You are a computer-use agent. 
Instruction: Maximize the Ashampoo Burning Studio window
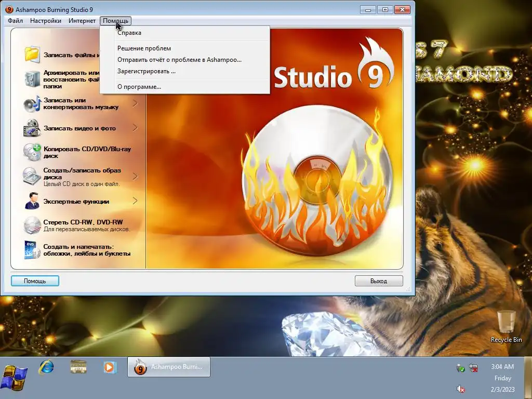[385, 9]
